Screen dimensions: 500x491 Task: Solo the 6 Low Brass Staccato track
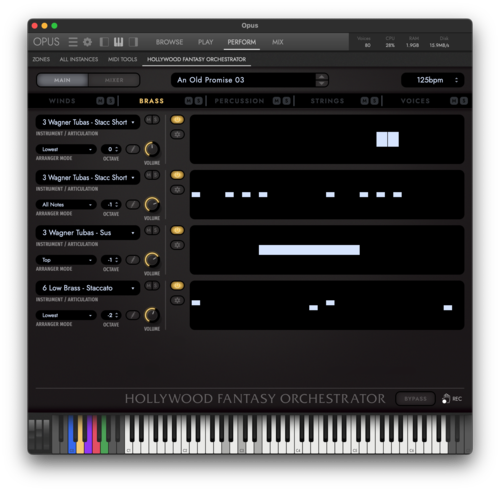pos(156,285)
